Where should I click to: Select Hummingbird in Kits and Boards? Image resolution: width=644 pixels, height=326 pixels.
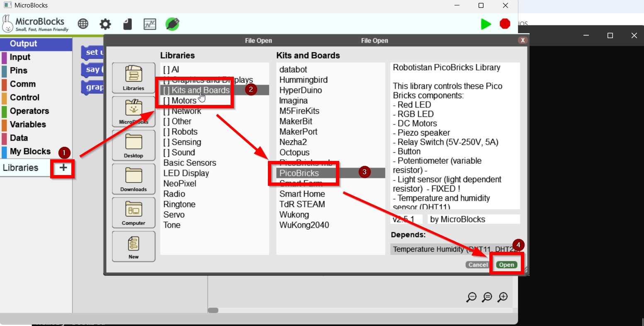click(331, 80)
